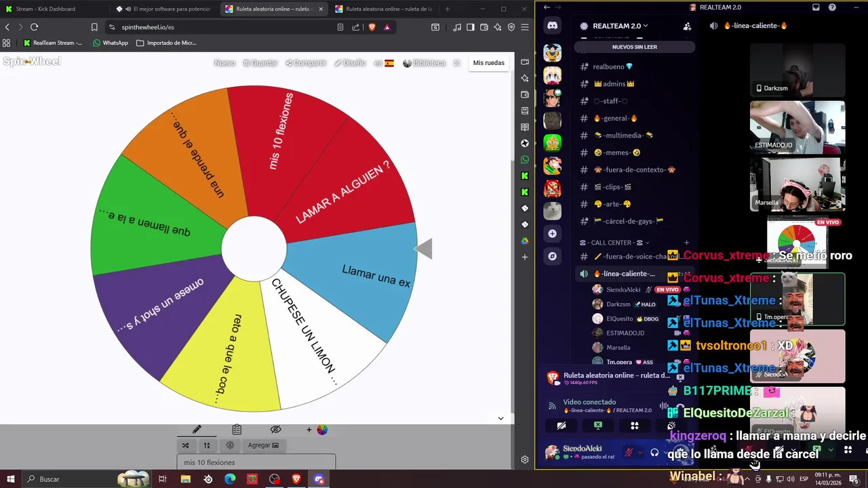
Task: Open the share icon in address bar
Action: tap(356, 27)
